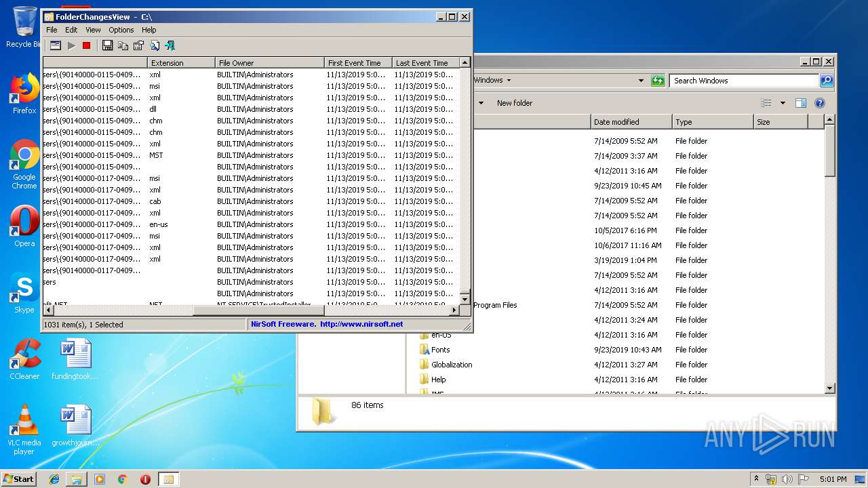Open the Edit menu
This screenshot has width=868, height=488.
(71, 30)
